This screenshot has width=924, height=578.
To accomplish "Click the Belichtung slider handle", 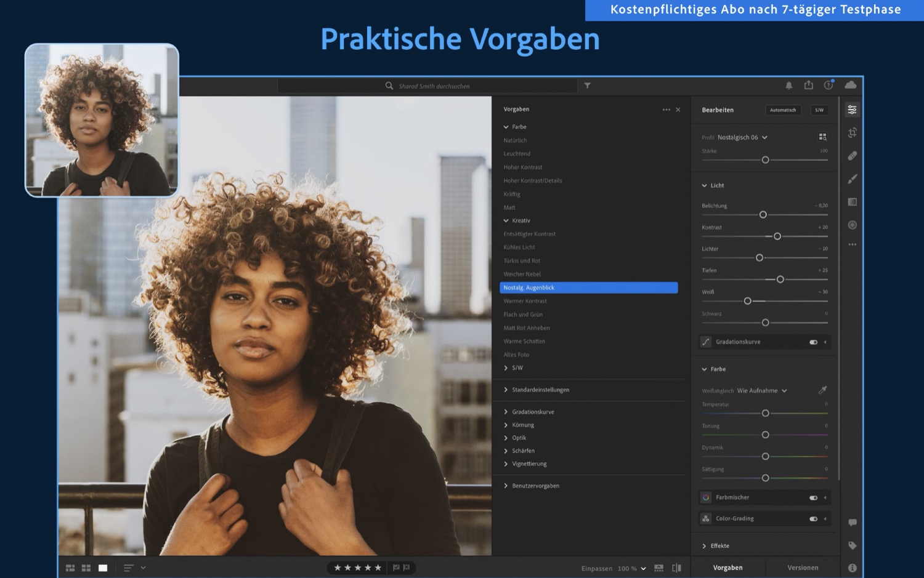I will (763, 215).
